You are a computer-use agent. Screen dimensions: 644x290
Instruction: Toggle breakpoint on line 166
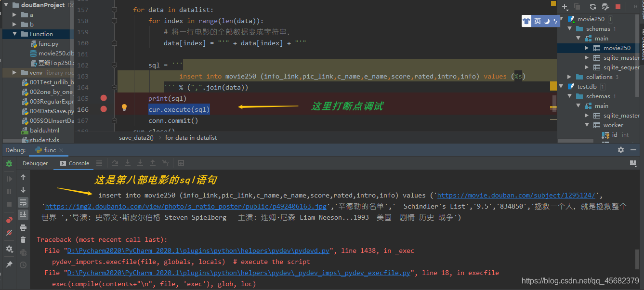[104, 109]
